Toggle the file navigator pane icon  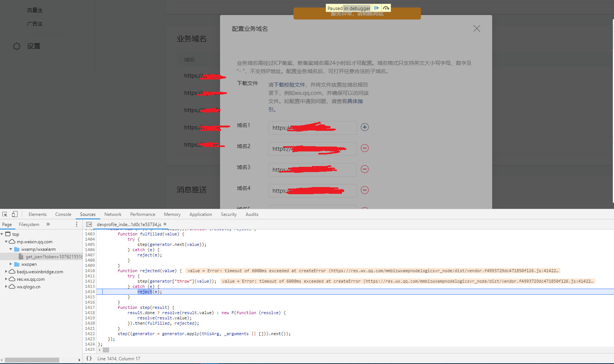[89, 224]
